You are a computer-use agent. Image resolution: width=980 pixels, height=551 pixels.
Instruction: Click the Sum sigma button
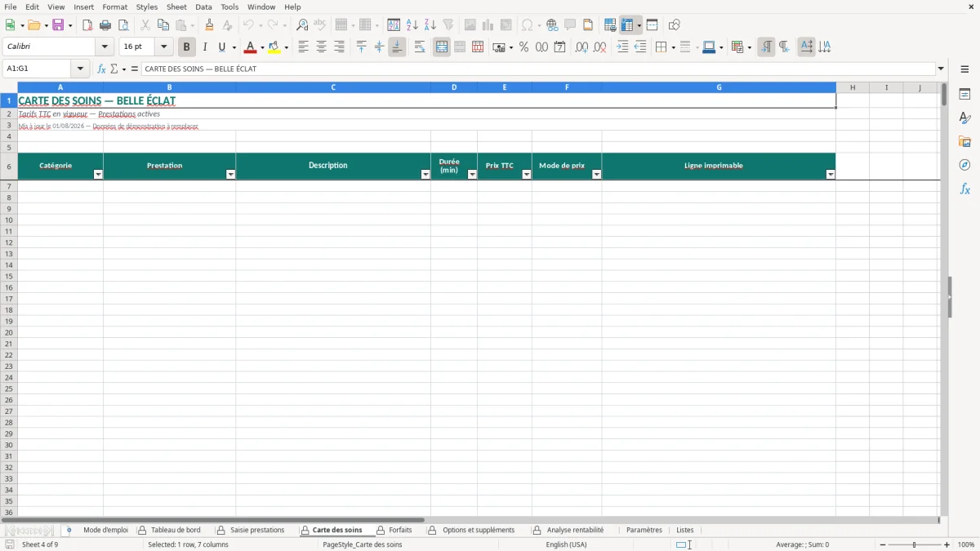pos(114,69)
